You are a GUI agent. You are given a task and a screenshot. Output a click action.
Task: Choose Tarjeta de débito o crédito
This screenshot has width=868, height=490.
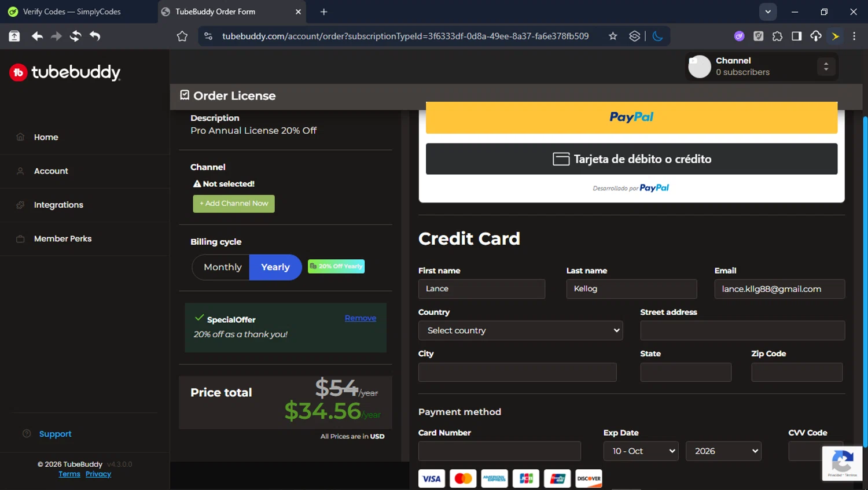pos(631,159)
